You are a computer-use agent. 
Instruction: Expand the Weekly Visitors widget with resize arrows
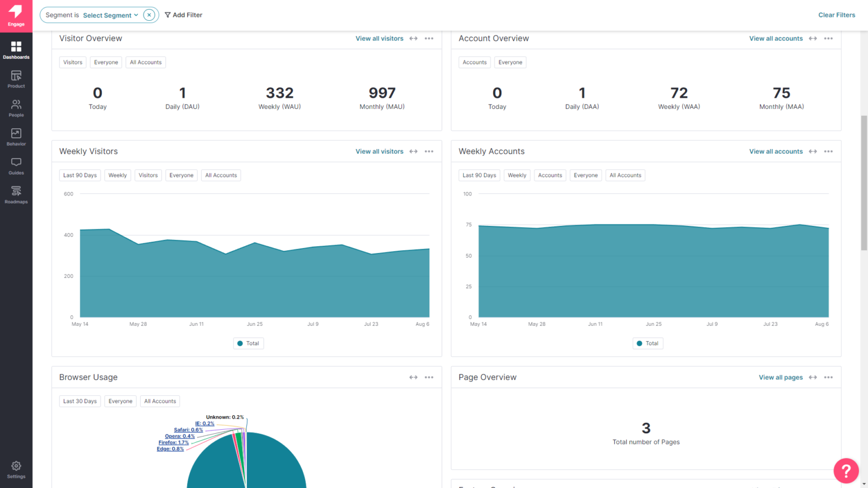coord(413,151)
